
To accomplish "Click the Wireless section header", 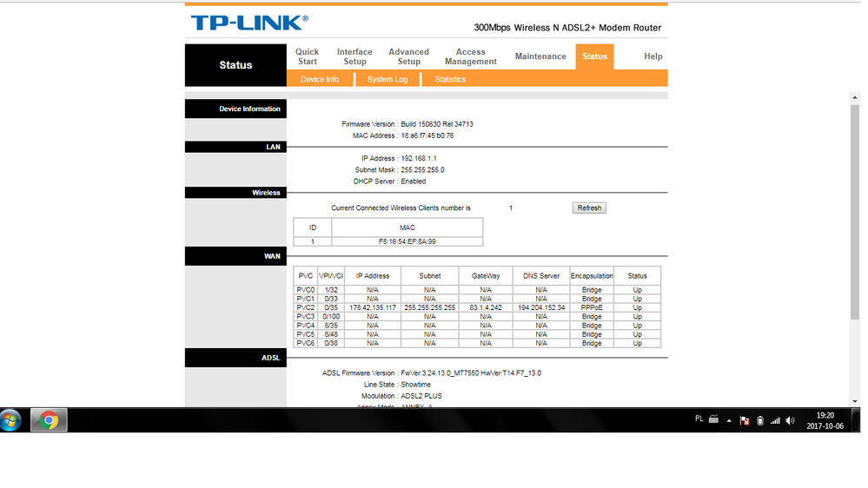I will [235, 193].
